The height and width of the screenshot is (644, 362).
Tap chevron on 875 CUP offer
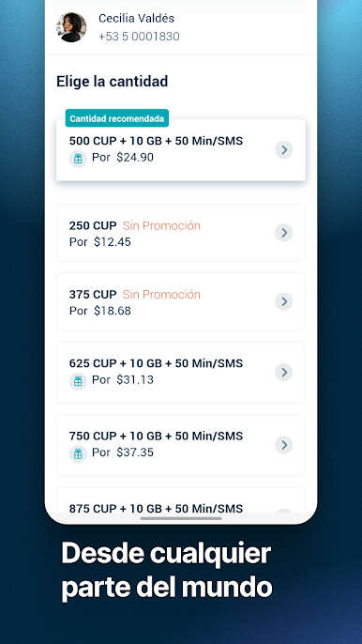click(x=283, y=511)
